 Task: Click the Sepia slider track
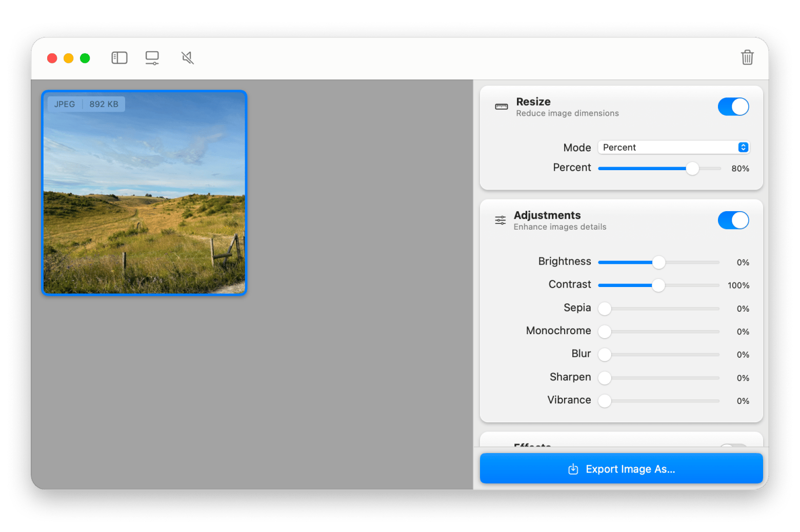659,309
